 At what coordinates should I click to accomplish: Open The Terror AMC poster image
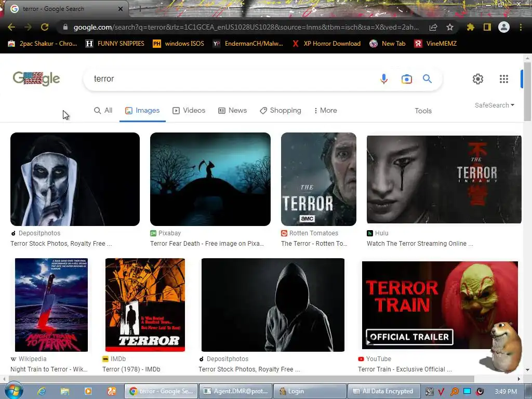click(318, 179)
